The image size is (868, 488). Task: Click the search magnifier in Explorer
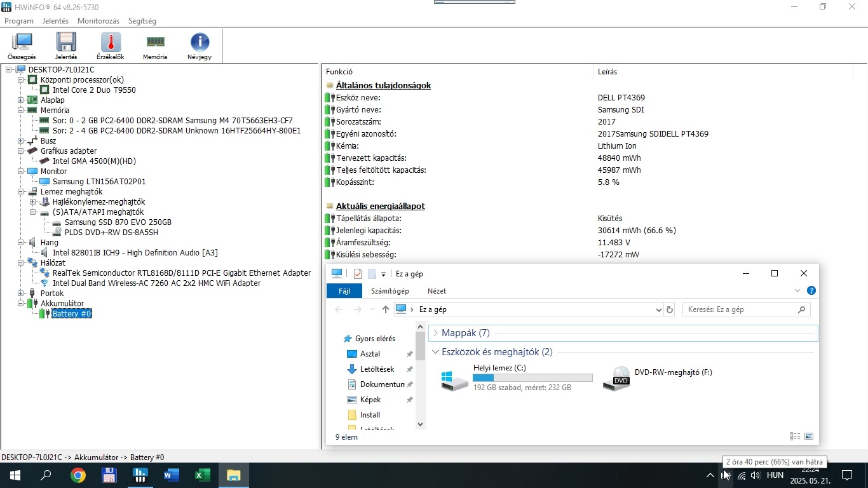click(x=801, y=309)
